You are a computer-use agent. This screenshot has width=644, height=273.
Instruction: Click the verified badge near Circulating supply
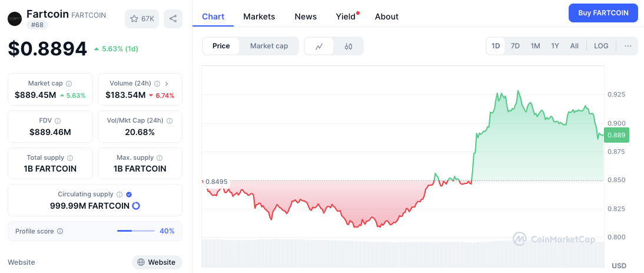[129, 194]
